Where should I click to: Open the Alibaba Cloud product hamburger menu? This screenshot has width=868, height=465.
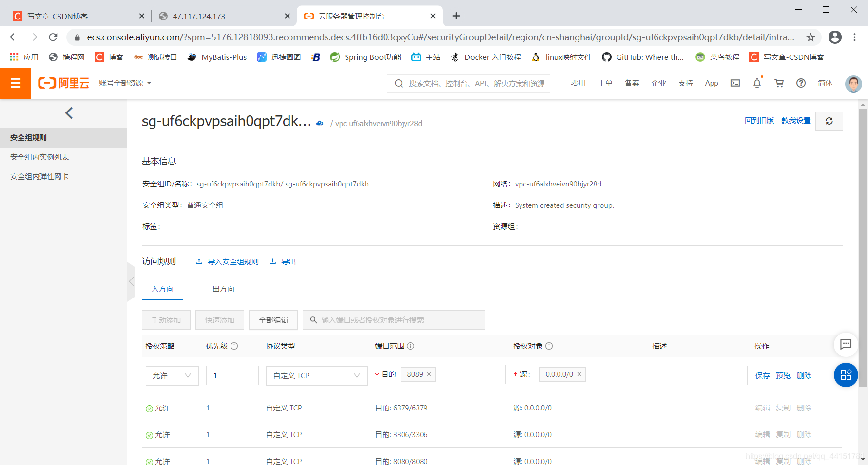tap(16, 83)
